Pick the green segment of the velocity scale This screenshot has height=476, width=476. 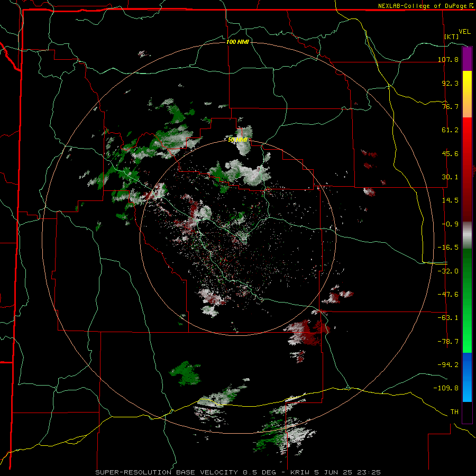467,300
